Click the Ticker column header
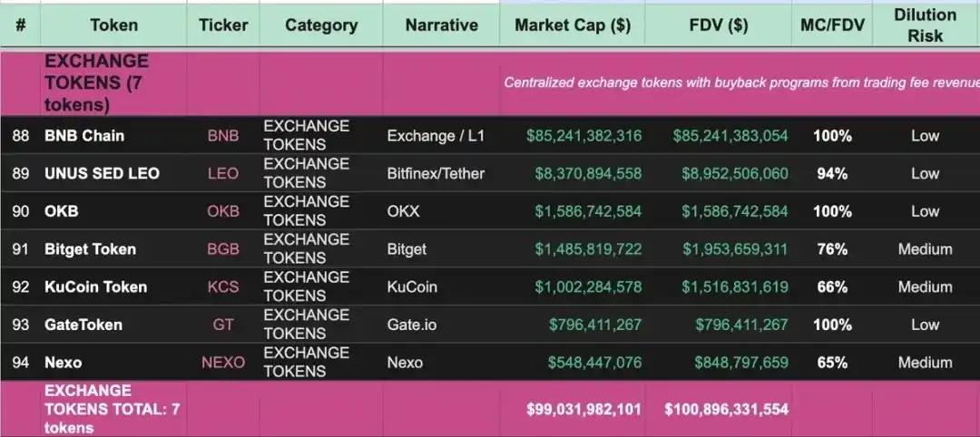This screenshot has height=437, width=980. 223,25
